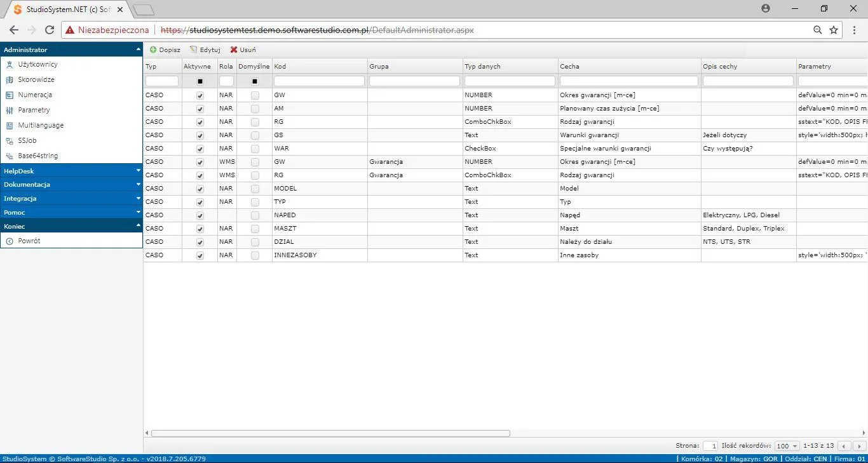Open Skorowidze sidebar icon

[x=10, y=79]
